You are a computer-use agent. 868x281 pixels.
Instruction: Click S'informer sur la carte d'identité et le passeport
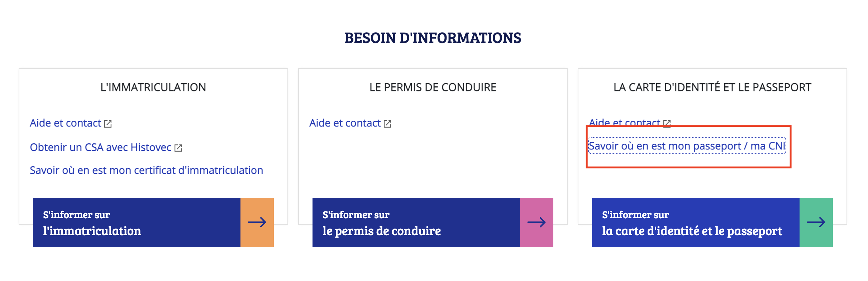[x=696, y=222]
